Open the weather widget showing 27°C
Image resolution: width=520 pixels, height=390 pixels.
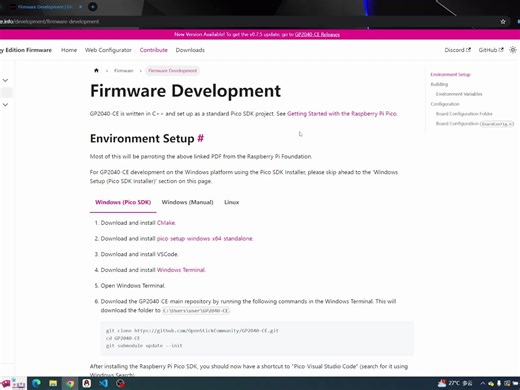(x=455, y=383)
